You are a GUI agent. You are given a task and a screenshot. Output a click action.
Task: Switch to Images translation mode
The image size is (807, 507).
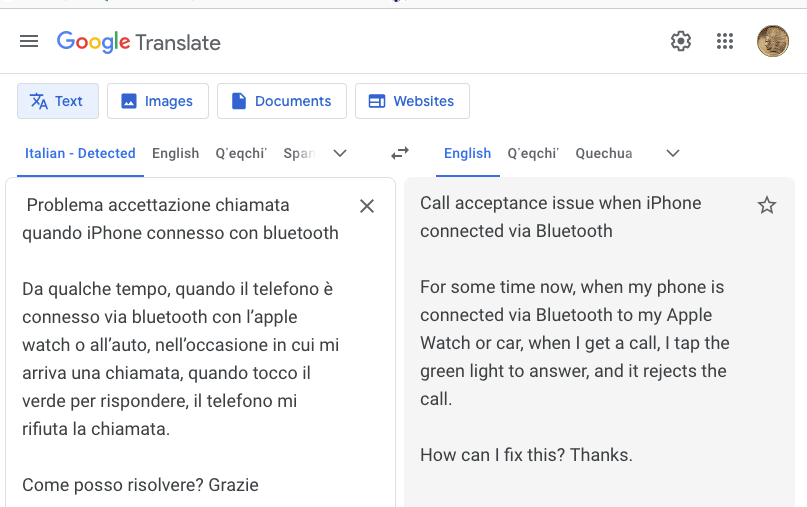point(158,101)
